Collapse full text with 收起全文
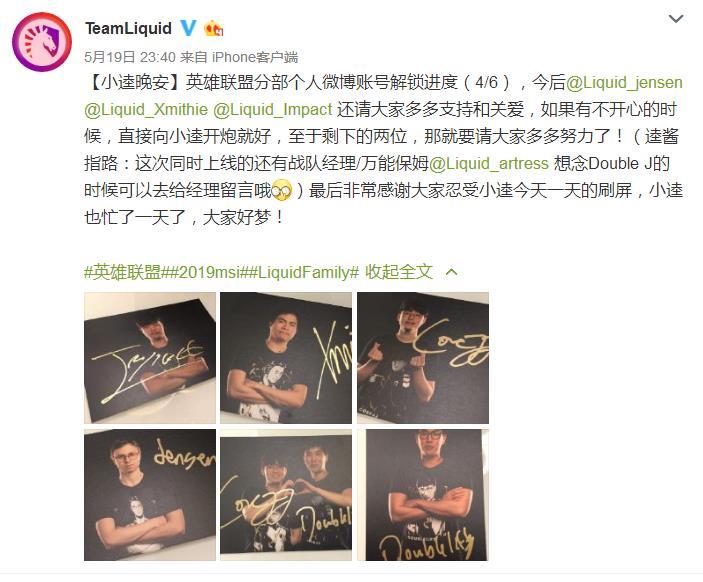This screenshot has height=582, width=703. click(x=399, y=272)
